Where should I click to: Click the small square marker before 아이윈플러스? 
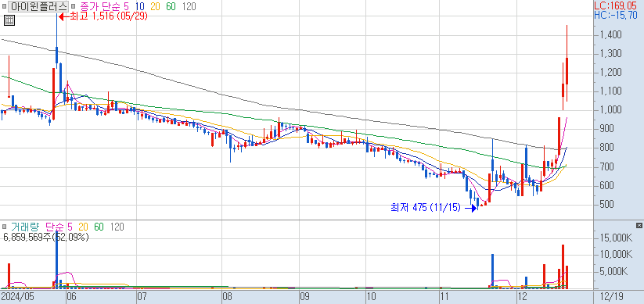[5, 6]
